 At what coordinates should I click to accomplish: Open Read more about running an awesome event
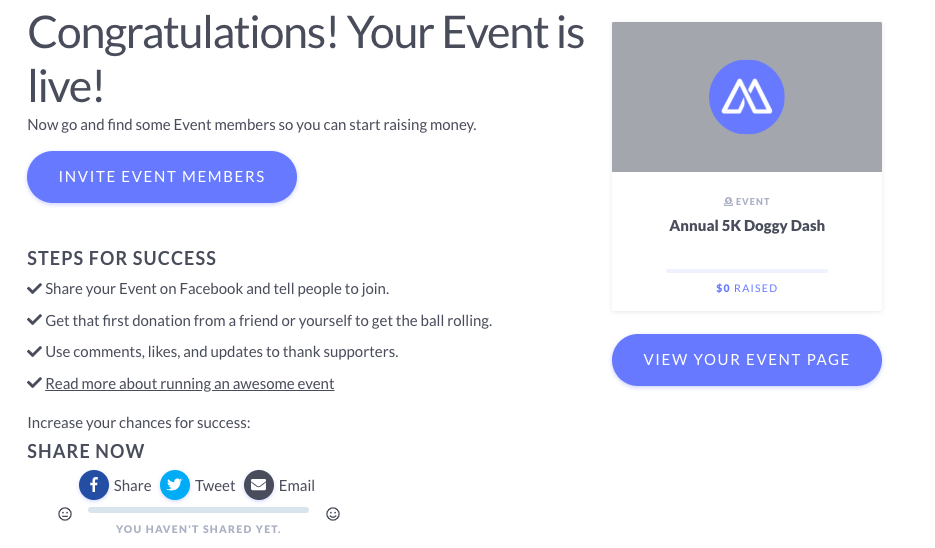coord(190,383)
